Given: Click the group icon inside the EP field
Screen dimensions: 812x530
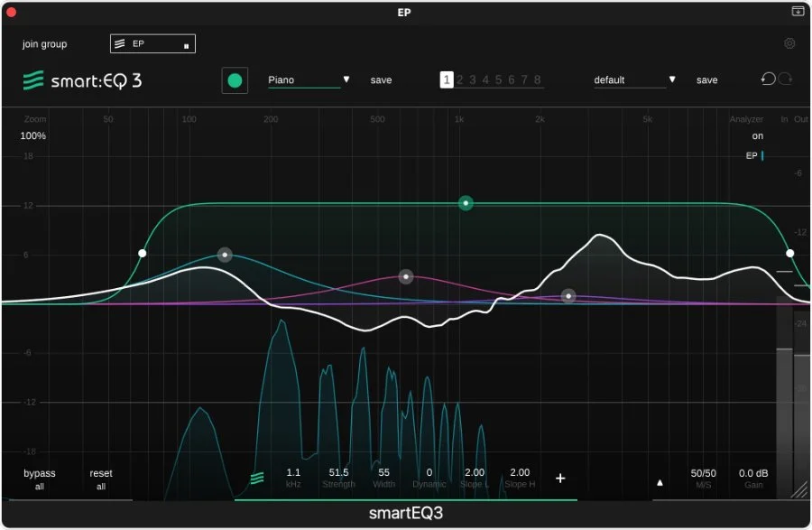Looking at the screenshot, I should coord(122,42).
